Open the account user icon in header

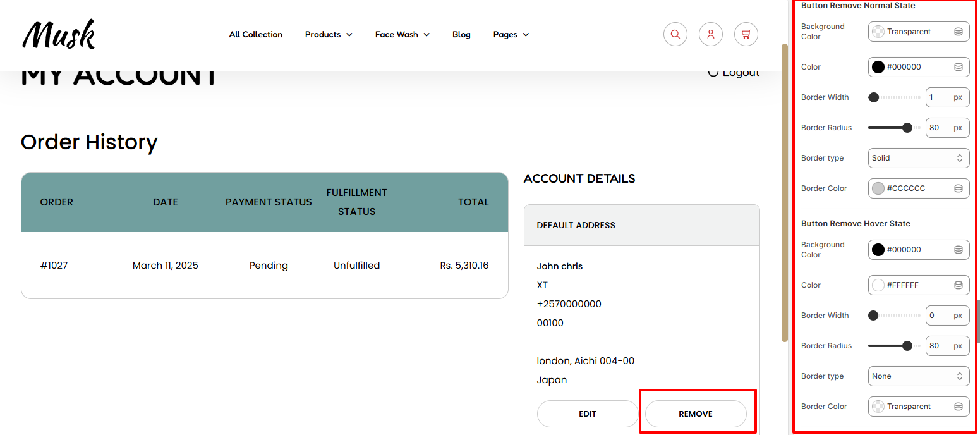pos(710,34)
